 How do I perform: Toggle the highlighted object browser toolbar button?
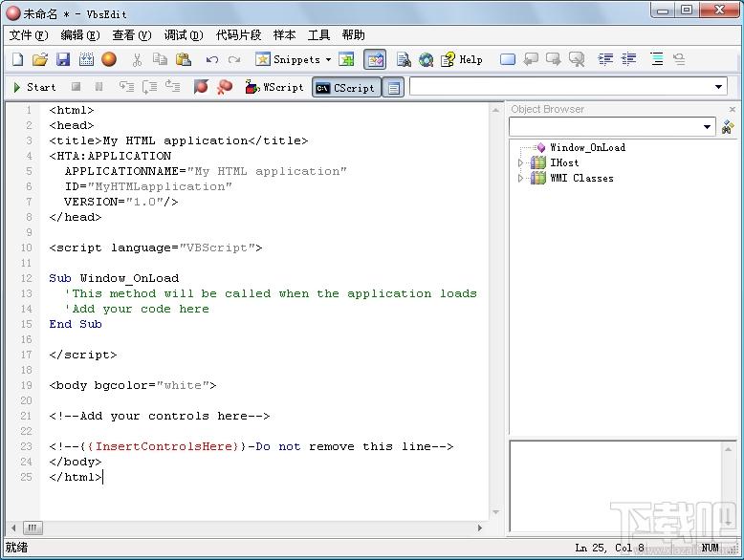coord(375,60)
